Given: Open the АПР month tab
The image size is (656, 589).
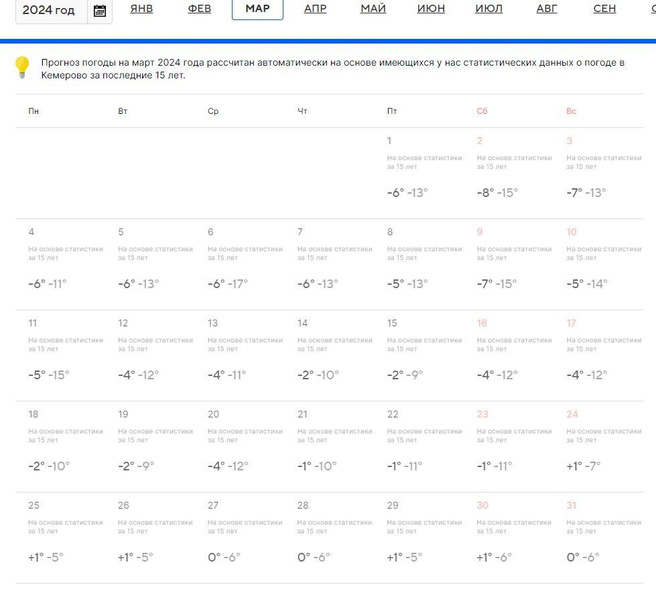Looking at the screenshot, I should pyautogui.click(x=315, y=9).
